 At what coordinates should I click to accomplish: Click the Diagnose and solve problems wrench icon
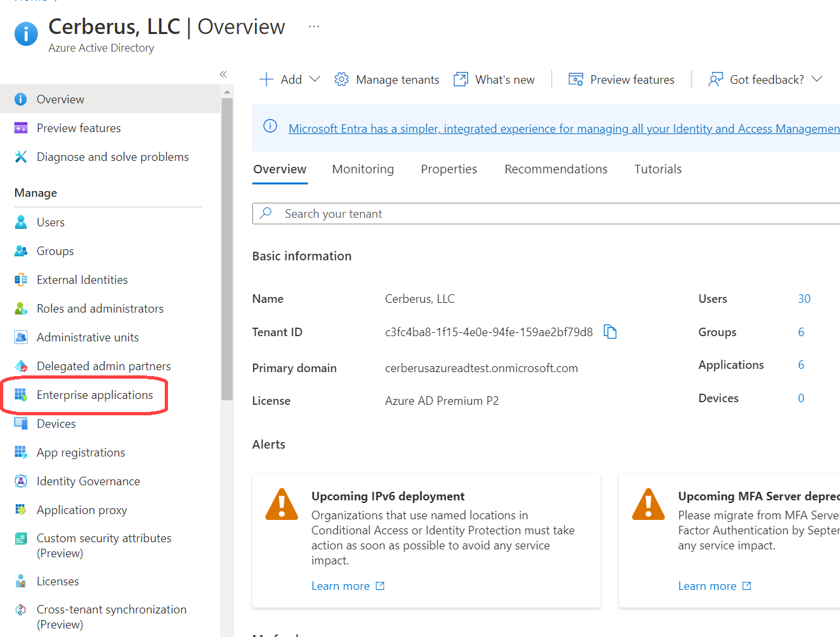(21, 157)
